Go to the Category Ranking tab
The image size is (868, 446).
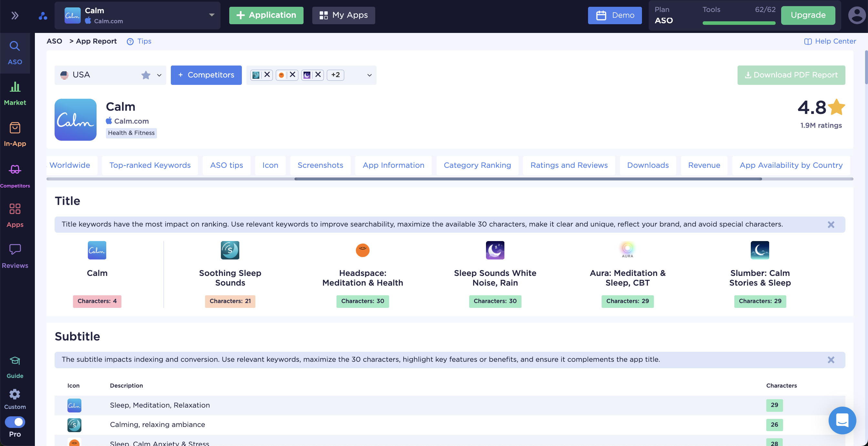pos(478,166)
